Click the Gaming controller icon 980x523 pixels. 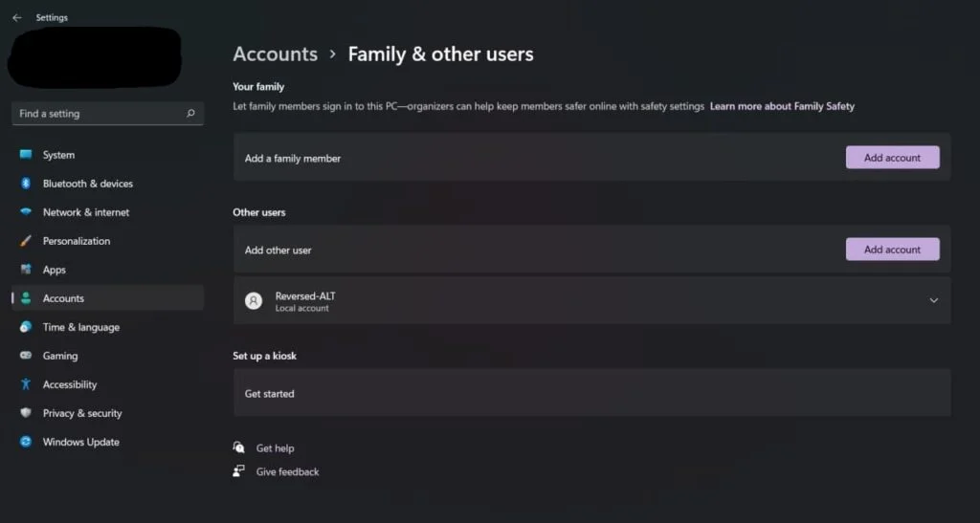[x=26, y=356]
